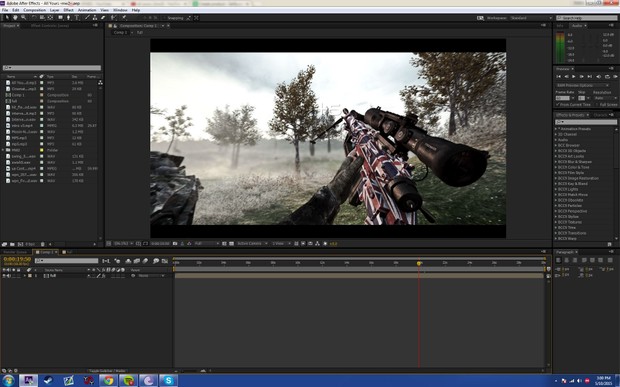
Task: Open the viewer magnification ratio dropdown
Action: [124, 244]
